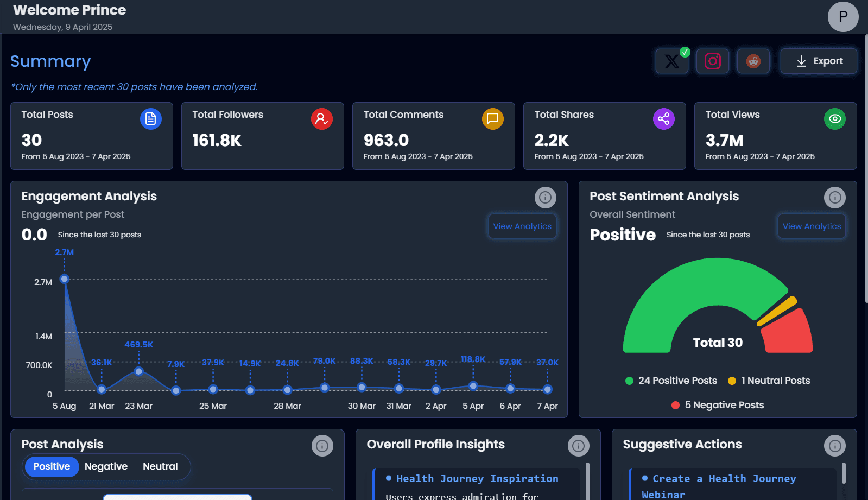Screen dimensions: 868x500
Task: Open Post Sentiment Analysis info icon
Action: pos(834,198)
